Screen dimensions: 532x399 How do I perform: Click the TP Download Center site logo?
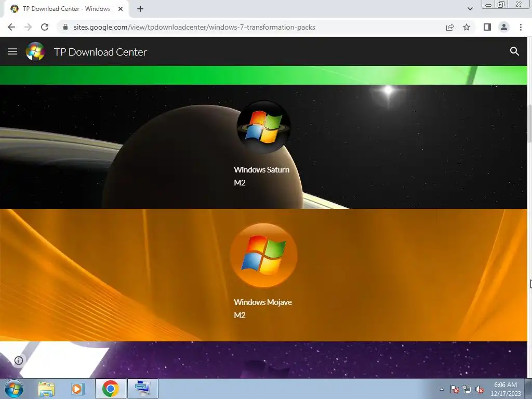[35, 51]
